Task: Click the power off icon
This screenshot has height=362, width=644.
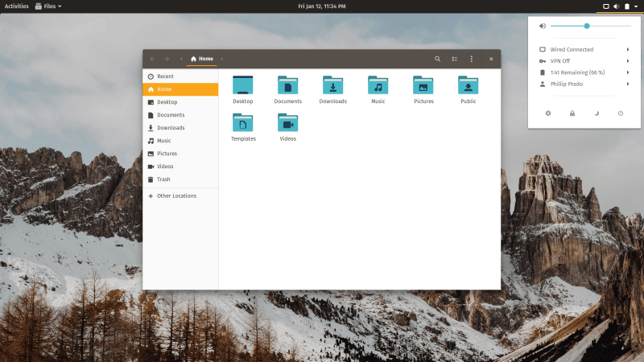Action: (621, 113)
